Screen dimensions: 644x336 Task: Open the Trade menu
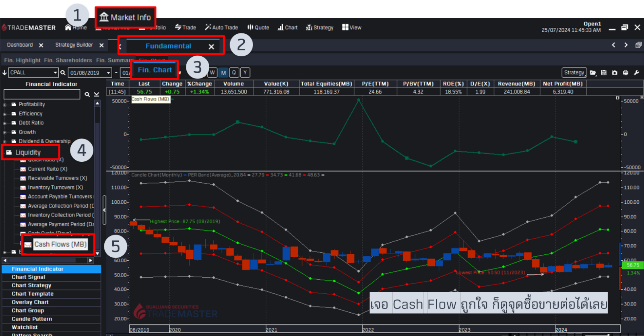coord(185,27)
